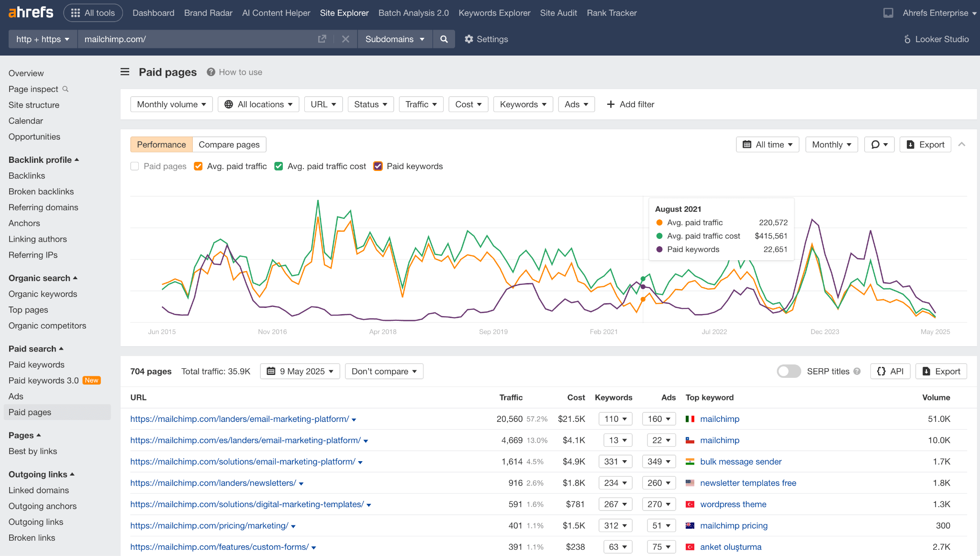
Task: Open the Don't compare dropdown
Action: click(384, 371)
